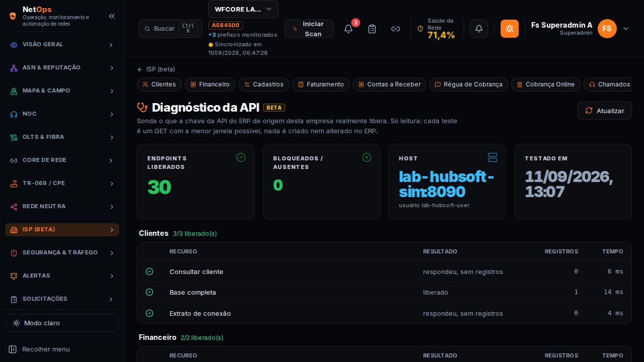Image resolution: width=644 pixels, height=362 pixels.
Task: Expand the NOC sidebar section
Action: click(62, 114)
